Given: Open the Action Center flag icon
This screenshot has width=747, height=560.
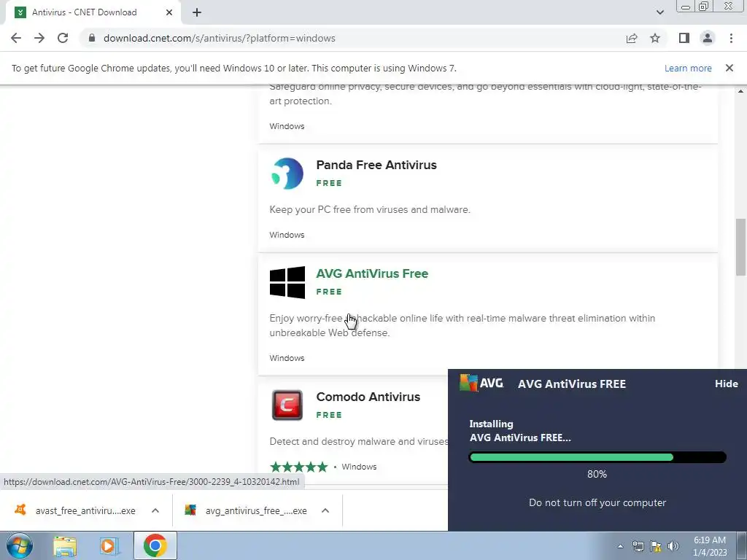Looking at the screenshot, I should click(x=656, y=546).
